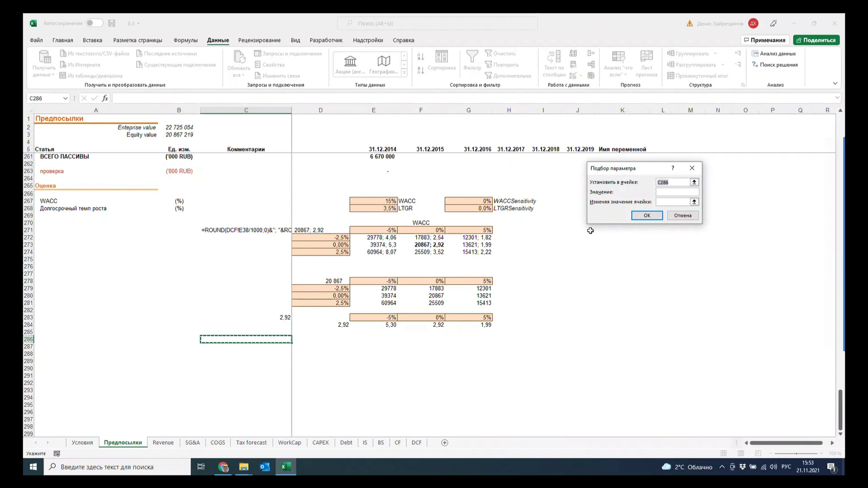Open the Revenue sheet tab

163,443
